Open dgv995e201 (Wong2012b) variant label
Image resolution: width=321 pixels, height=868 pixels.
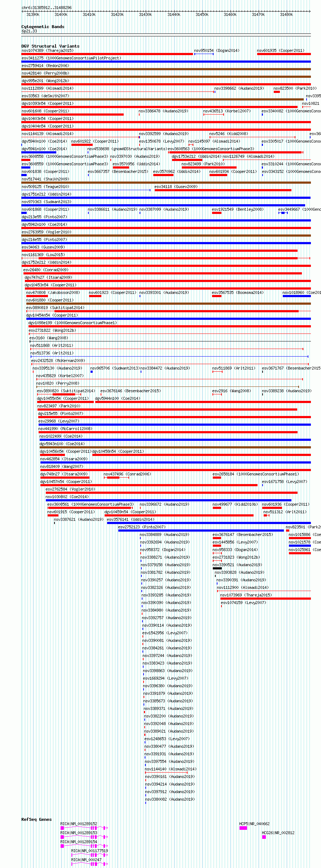[45, 81]
